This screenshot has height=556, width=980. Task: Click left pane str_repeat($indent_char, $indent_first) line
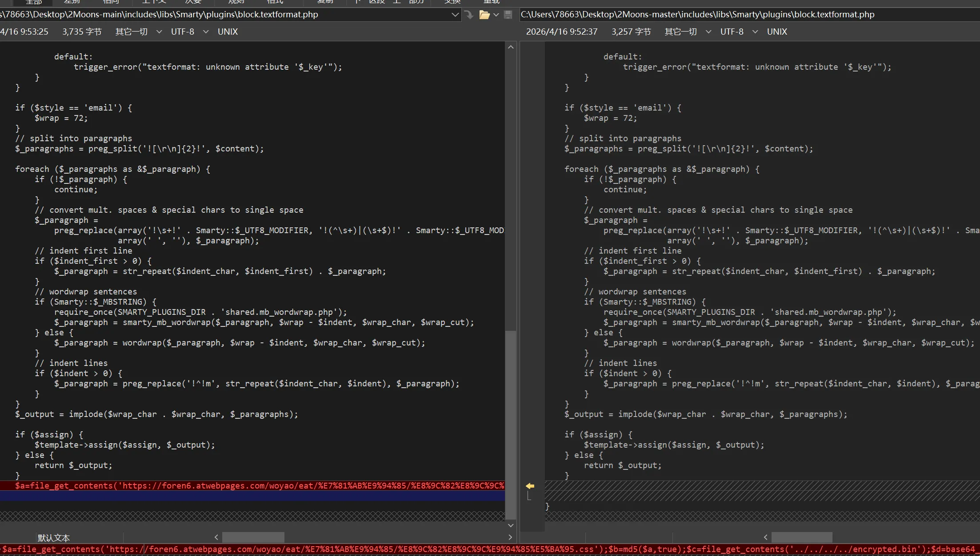tap(220, 271)
